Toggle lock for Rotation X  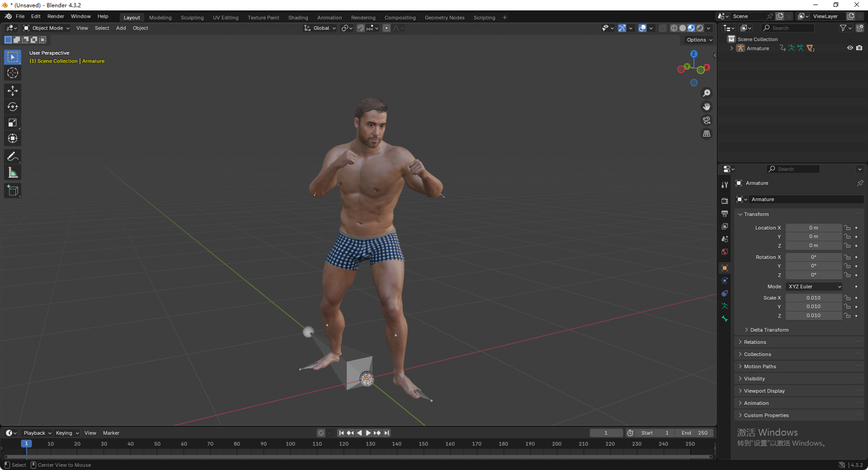pos(847,257)
